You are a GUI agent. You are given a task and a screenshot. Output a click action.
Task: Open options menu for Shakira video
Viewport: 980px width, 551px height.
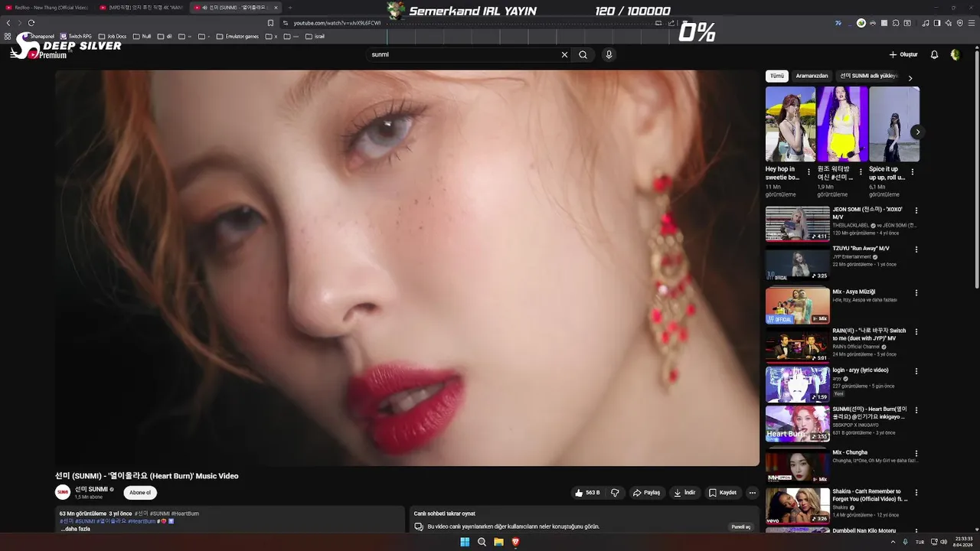tap(916, 492)
